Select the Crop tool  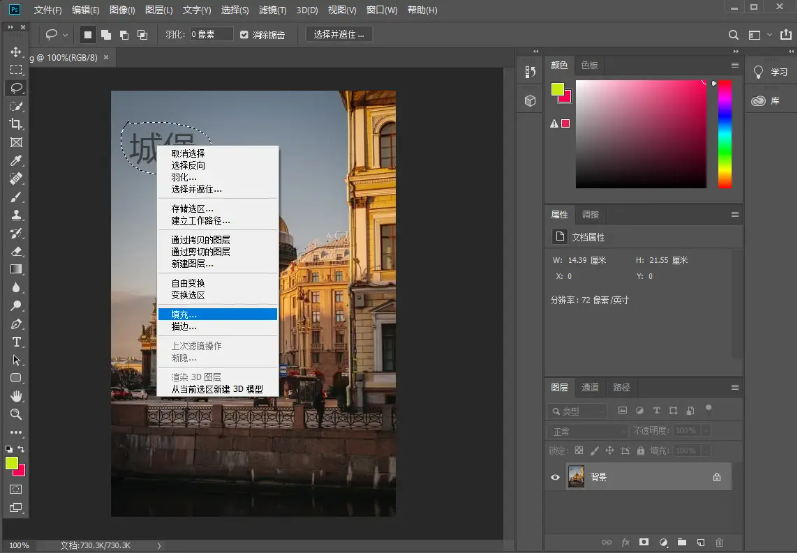[16, 124]
